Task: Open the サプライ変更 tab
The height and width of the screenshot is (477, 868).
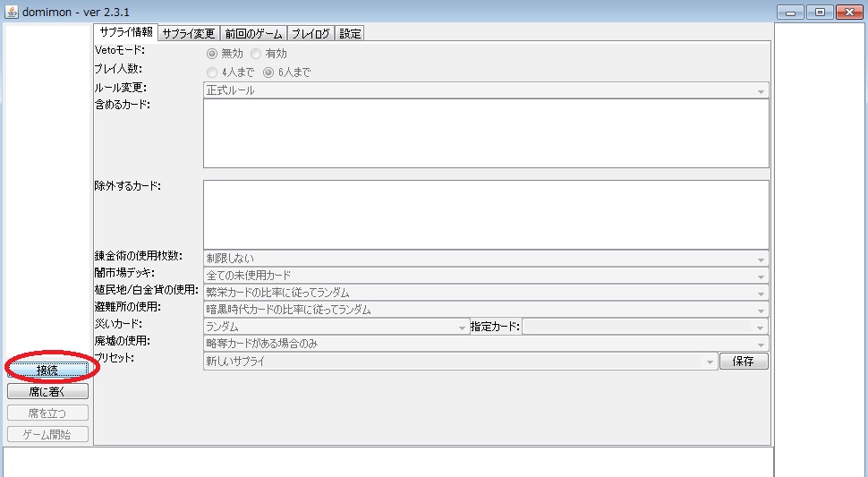Action: (189, 34)
